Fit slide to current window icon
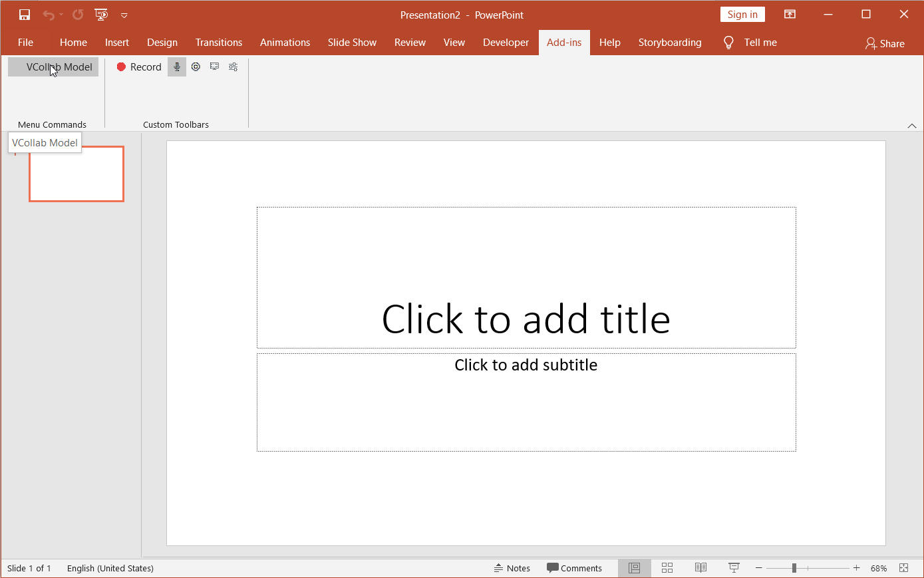The image size is (924, 578). click(903, 568)
